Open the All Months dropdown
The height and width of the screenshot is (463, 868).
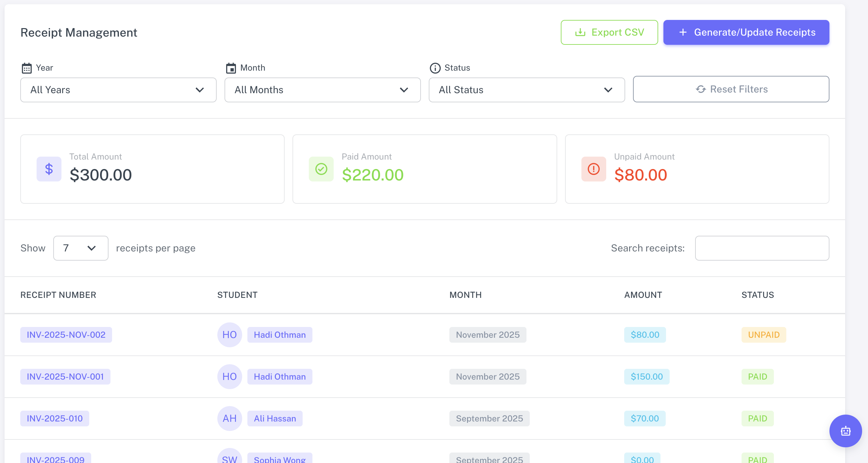pos(322,90)
